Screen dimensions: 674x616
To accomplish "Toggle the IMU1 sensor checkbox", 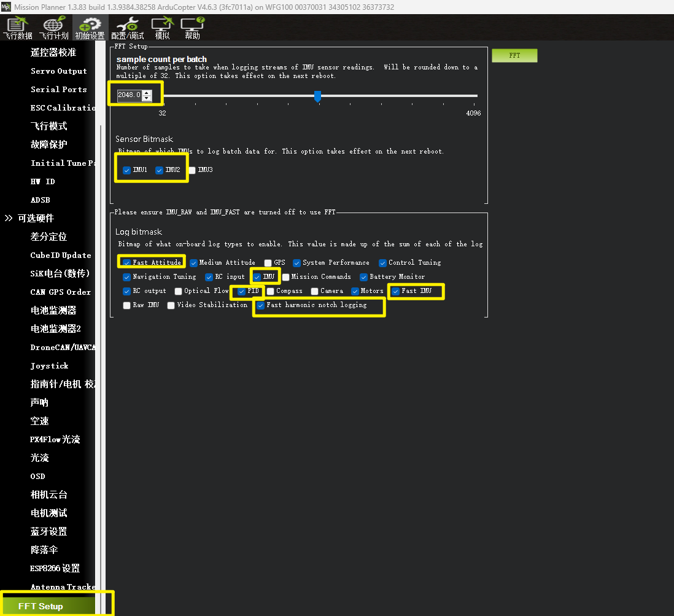I will pyautogui.click(x=127, y=170).
